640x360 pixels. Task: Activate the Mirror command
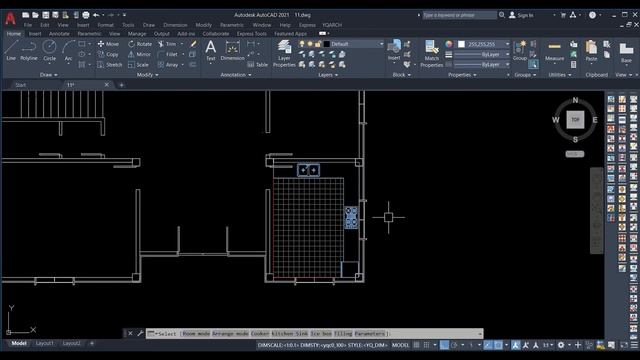[x=139, y=54]
